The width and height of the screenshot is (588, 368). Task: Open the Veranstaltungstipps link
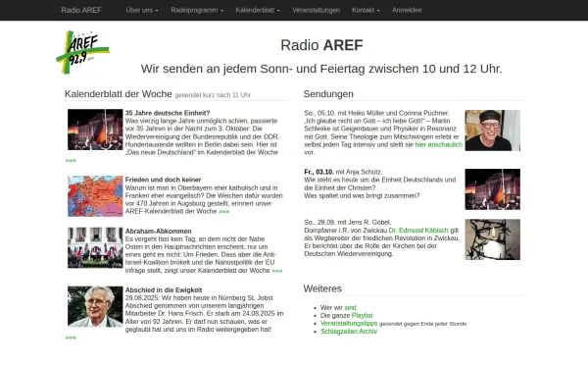(349, 323)
